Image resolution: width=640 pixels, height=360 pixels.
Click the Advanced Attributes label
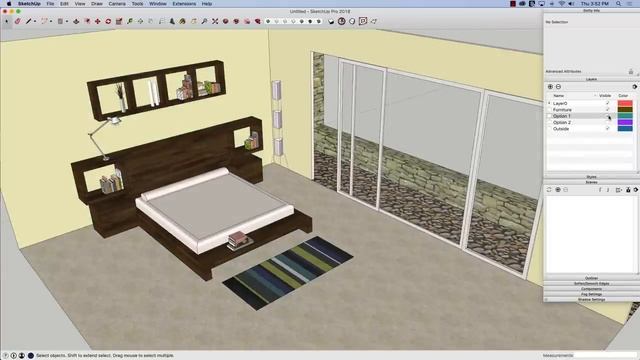[563, 71]
